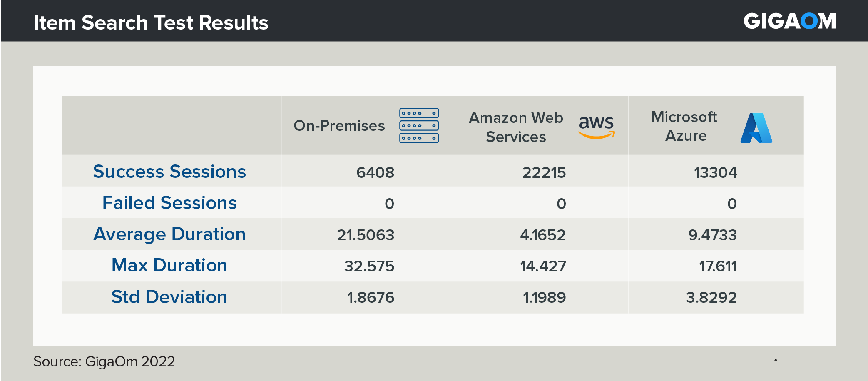The image size is (868, 381).
Task: Click On-Premises average duration value 21.5063
Action: tap(366, 235)
